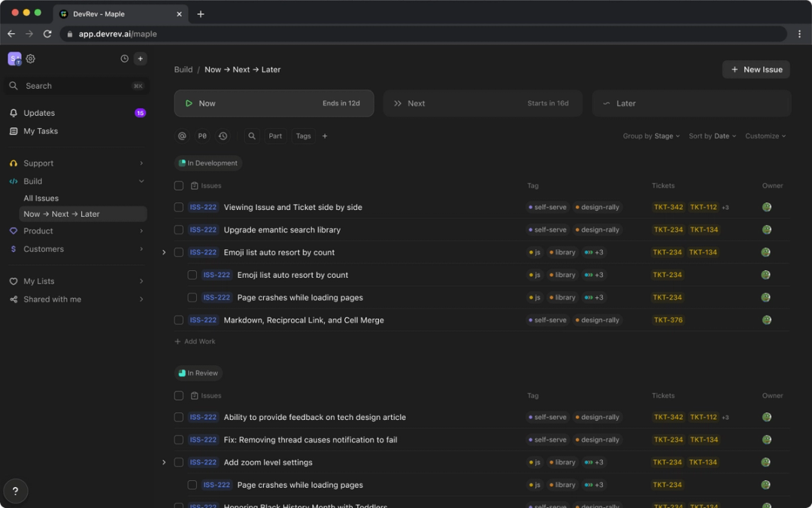The image size is (812, 508).
Task: Click the P0 priority filter icon
Action: (202, 136)
